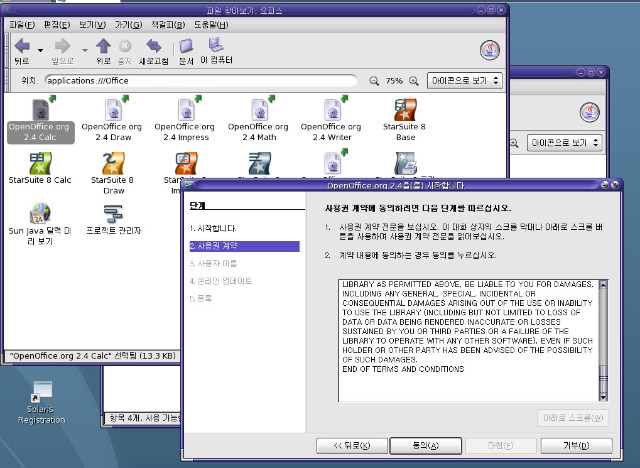The width and height of the screenshot is (640, 468).
Task: Select the StarSuite 8 Calc icon
Action: [x=40, y=163]
